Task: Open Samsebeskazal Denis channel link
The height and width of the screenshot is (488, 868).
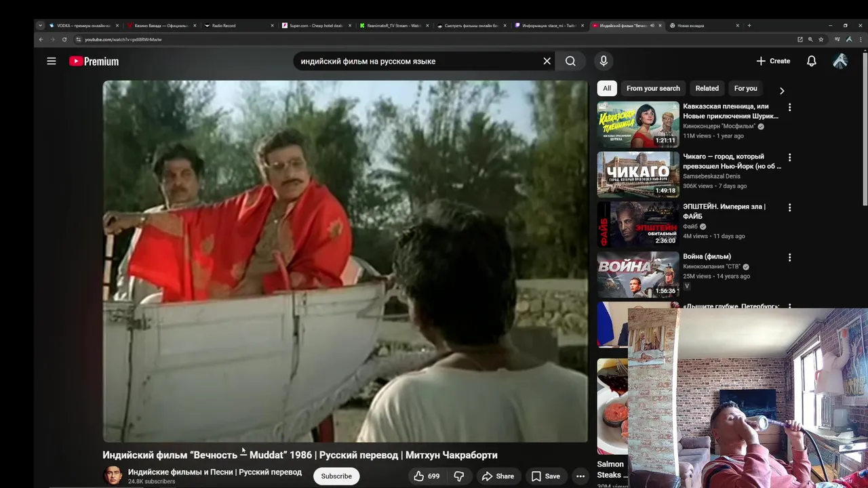Action: pyautogui.click(x=711, y=176)
